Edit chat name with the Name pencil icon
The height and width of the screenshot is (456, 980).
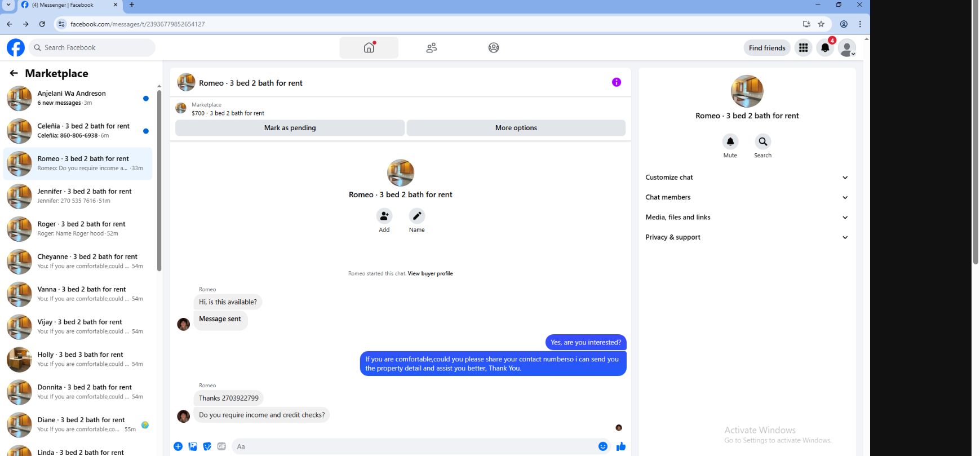coord(417,216)
